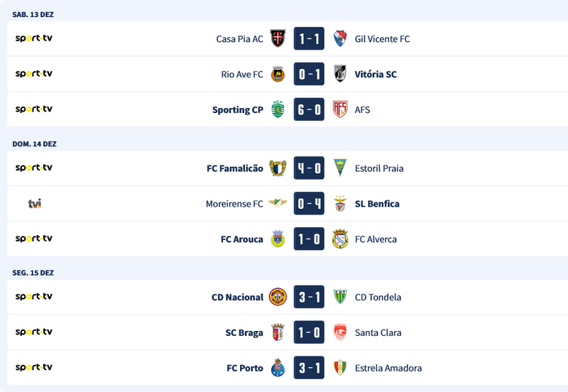Screen dimensions: 568x392
Task: Click the SL Benfica eagle crest
Action: click(340, 204)
